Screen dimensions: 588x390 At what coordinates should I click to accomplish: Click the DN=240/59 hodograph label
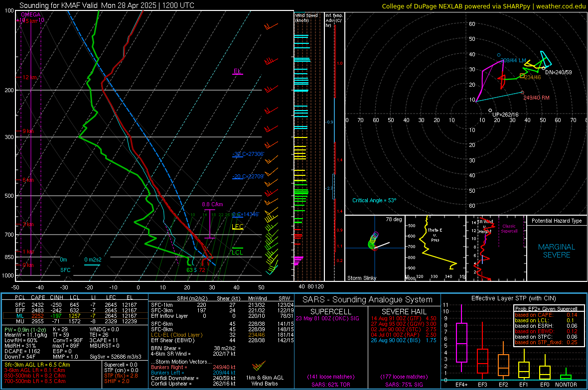tap(559, 72)
